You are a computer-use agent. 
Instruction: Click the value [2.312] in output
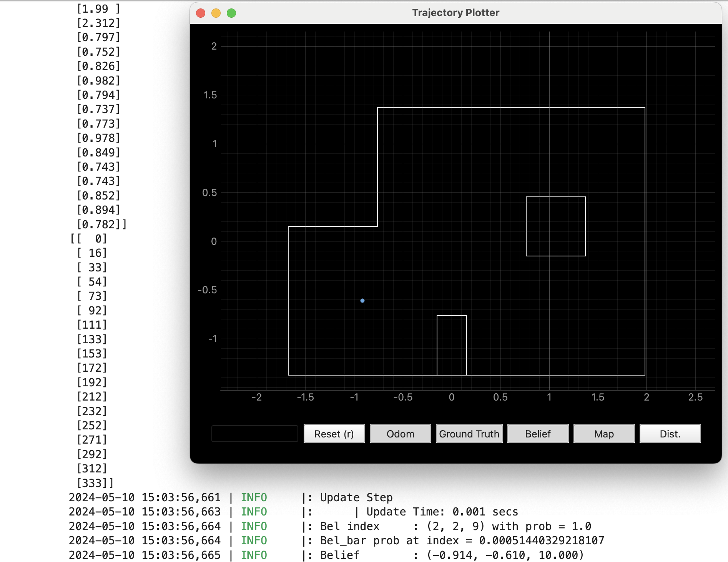[x=99, y=23]
